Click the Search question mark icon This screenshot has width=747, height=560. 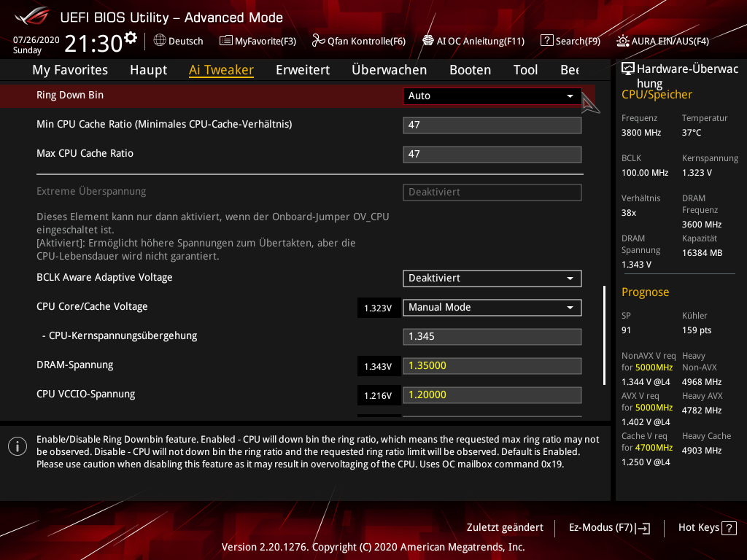pyautogui.click(x=546, y=41)
